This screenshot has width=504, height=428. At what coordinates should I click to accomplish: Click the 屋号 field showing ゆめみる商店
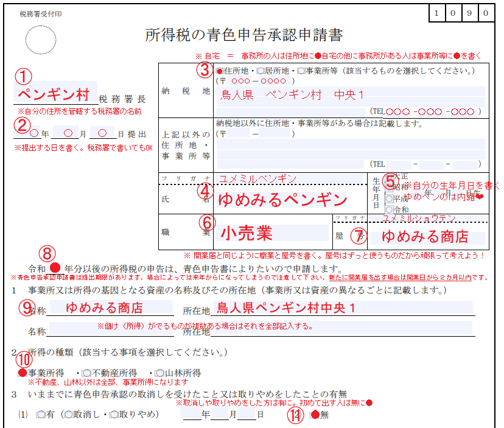[427, 237]
